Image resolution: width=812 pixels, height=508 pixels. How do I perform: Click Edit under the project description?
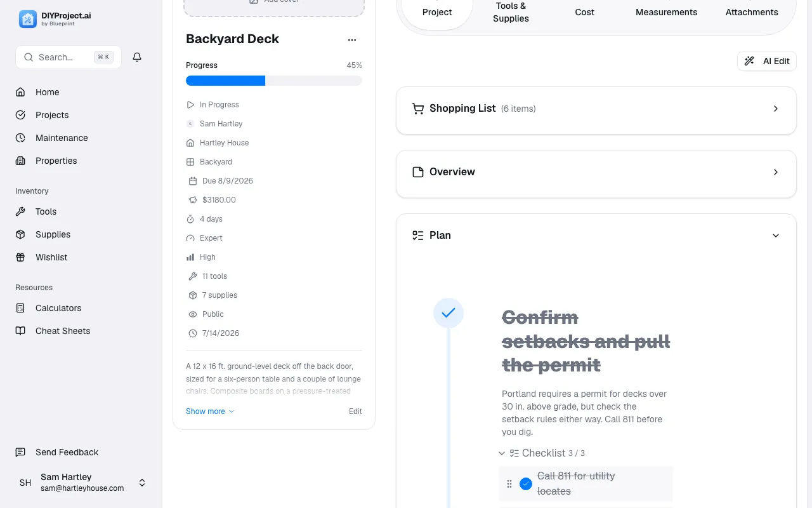355,411
